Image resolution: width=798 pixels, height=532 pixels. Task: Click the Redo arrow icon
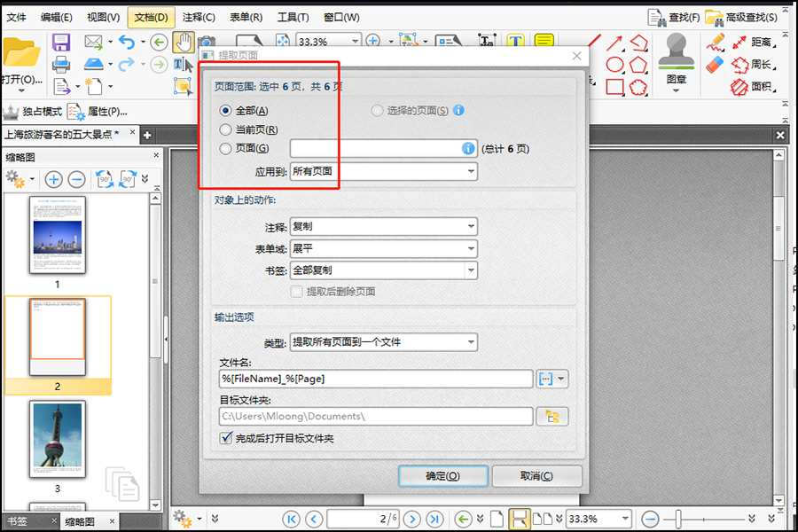point(126,65)
